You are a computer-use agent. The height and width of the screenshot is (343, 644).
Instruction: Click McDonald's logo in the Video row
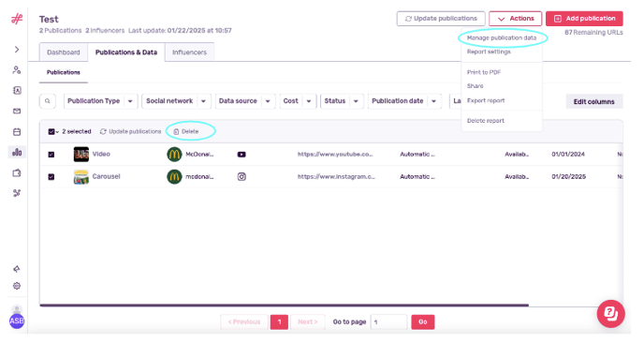[x=174, y=155]
